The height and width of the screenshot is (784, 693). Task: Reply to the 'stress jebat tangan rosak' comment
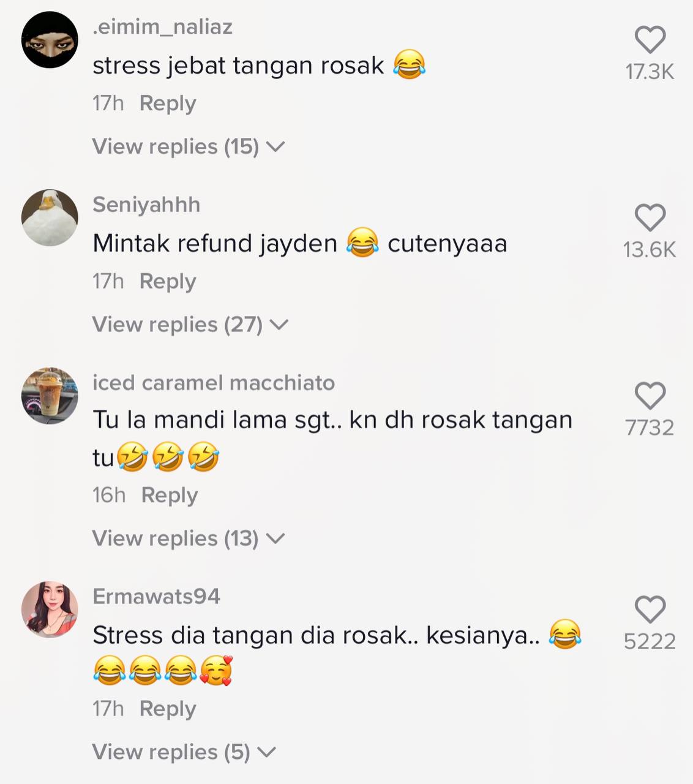tap(168, 104)
